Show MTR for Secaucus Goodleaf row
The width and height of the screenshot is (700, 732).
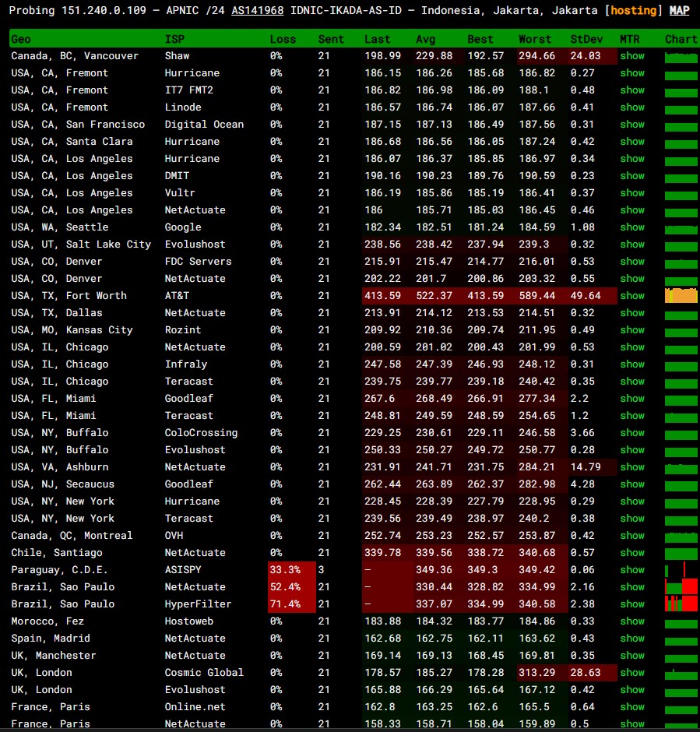(631, 484)
